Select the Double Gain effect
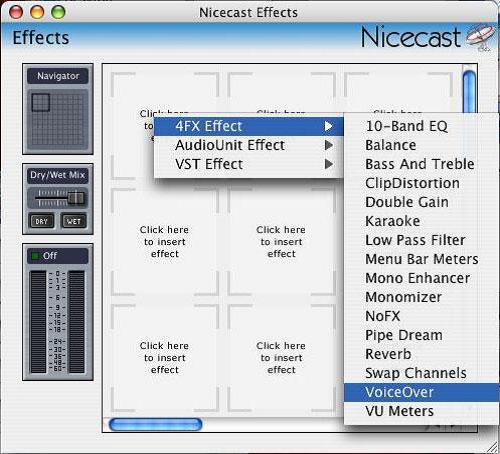The image size is (500, 454). pyautogui.click(x=421, y=202)
